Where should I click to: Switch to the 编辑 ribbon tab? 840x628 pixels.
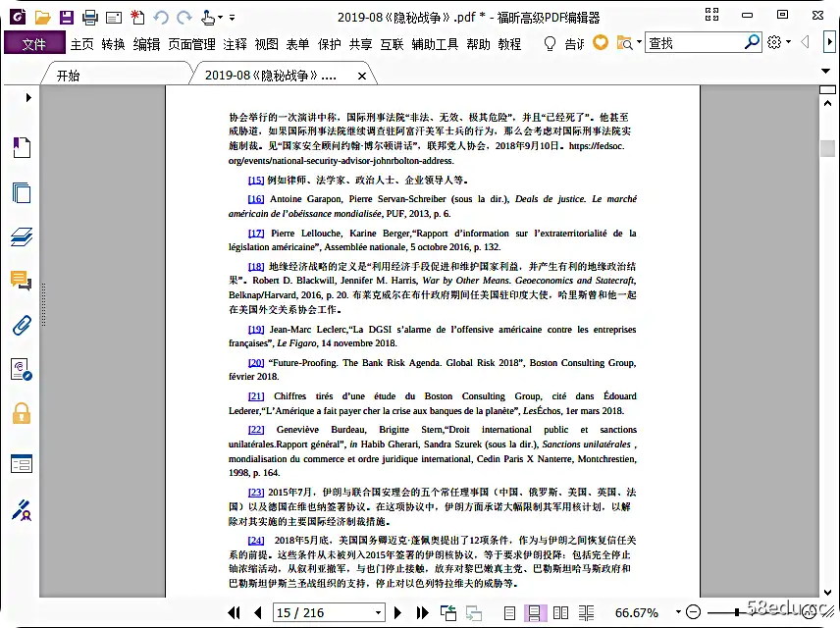[146, 44]
